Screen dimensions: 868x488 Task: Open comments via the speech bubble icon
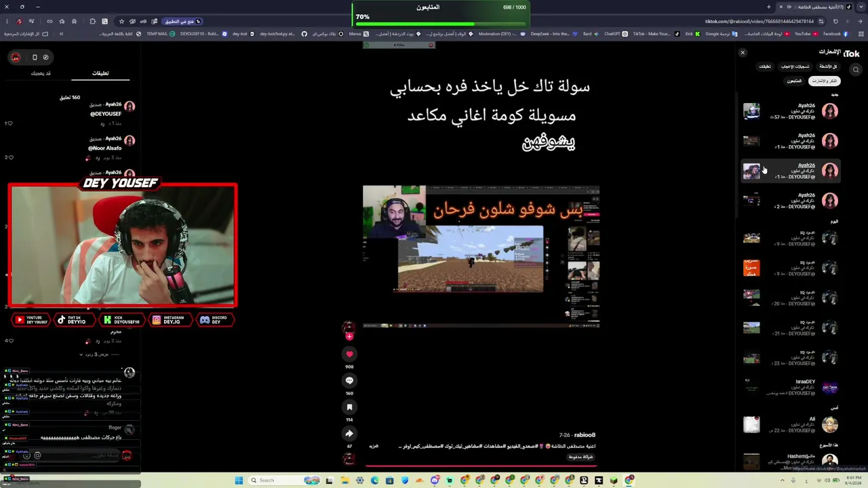[349, 380]
